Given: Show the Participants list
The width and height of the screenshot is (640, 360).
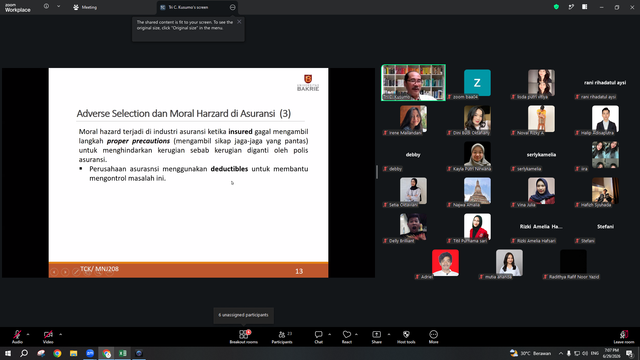Looking at the screenshot, I should click(282, 336).
